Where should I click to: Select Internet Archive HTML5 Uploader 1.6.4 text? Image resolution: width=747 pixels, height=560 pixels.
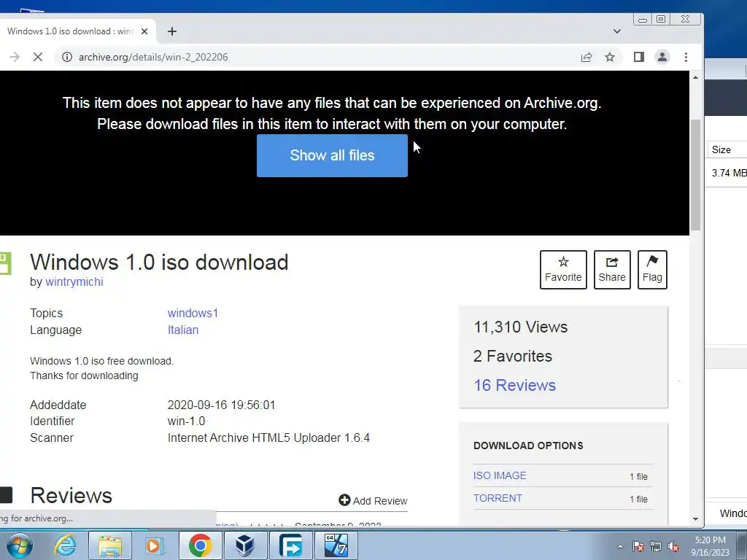tap(268, 437)
